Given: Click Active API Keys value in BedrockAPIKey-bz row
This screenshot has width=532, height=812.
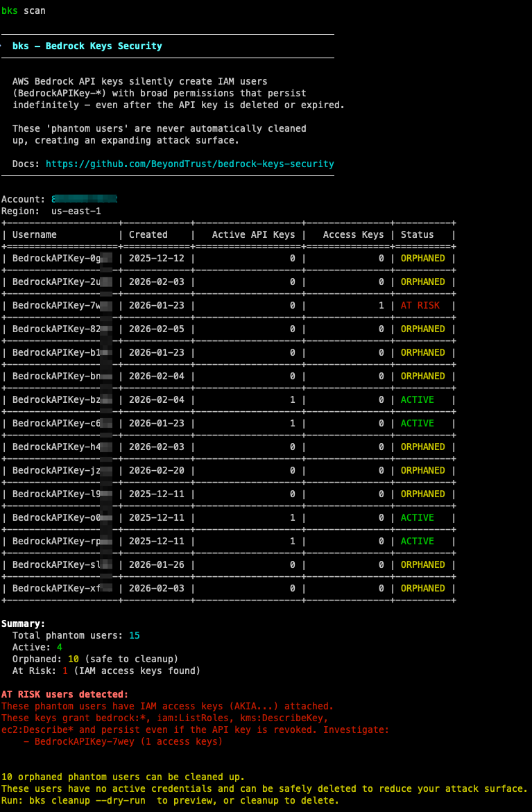Looking at the screenshot, I should [292, 400].
